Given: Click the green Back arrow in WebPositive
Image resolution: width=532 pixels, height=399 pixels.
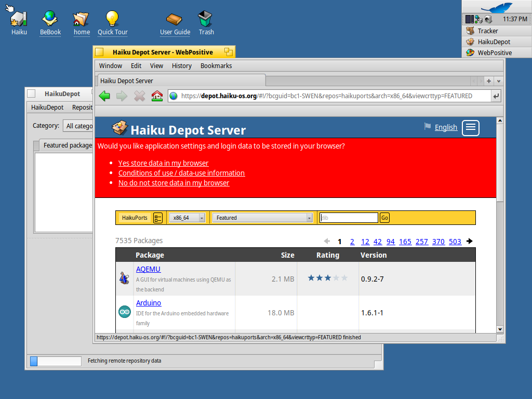Looking at the screenshot, I should [104, 96].
